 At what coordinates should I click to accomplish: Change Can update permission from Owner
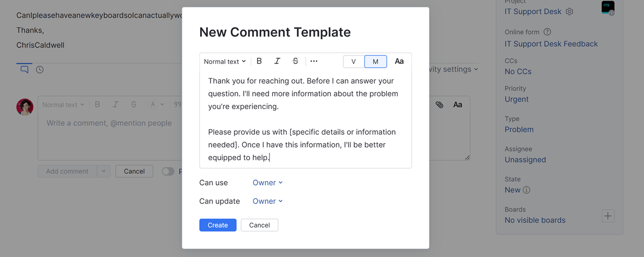267,201
